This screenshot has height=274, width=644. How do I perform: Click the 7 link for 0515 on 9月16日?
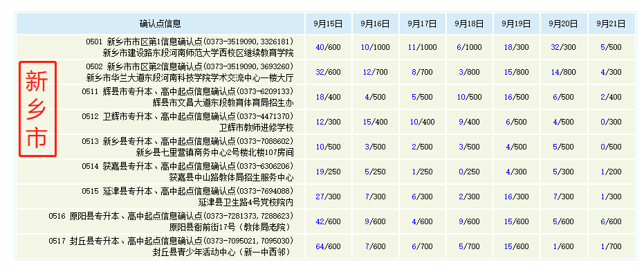pyautogui.click(x=367, y=197)
